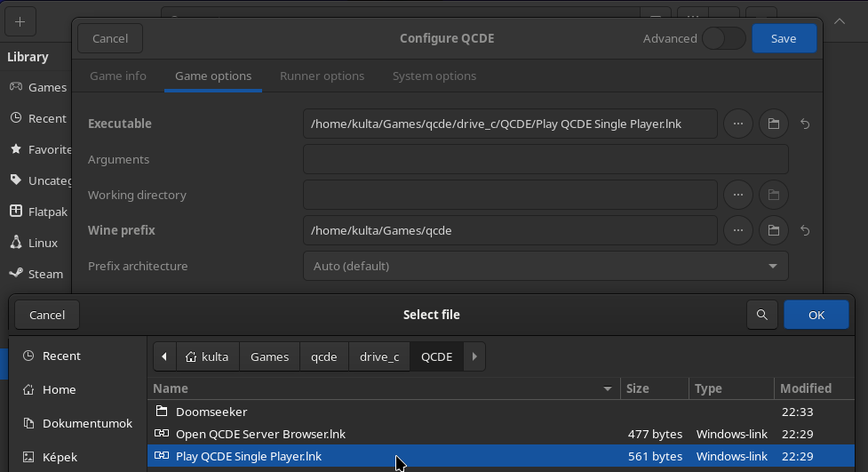This screenshot has width=868, height=472.
Task: Reset the Wine prefix with the undo icon
Action: [x=805, y=230]
